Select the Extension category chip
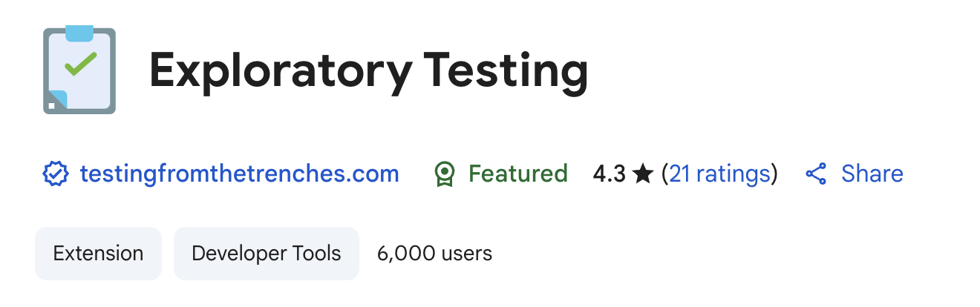This screenshot has height=307, width=980. [98, 254]
